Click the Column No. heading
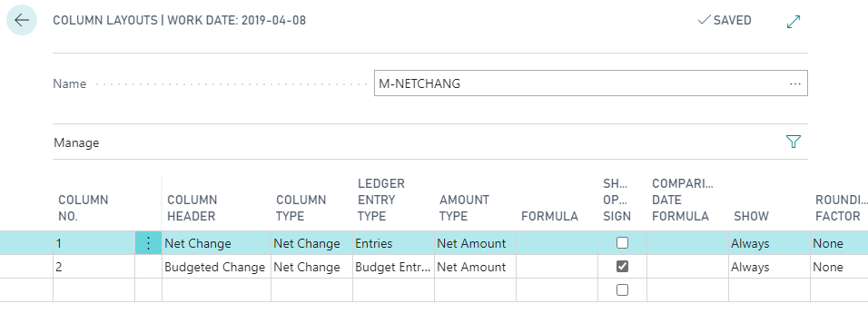The width and height of the screenshot is (868, 333). (x=83, y=208)
